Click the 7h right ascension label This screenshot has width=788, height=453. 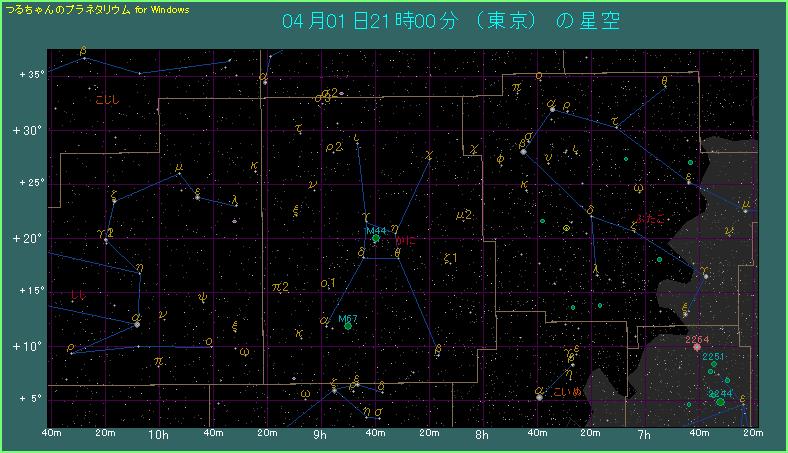coord(645,436)
